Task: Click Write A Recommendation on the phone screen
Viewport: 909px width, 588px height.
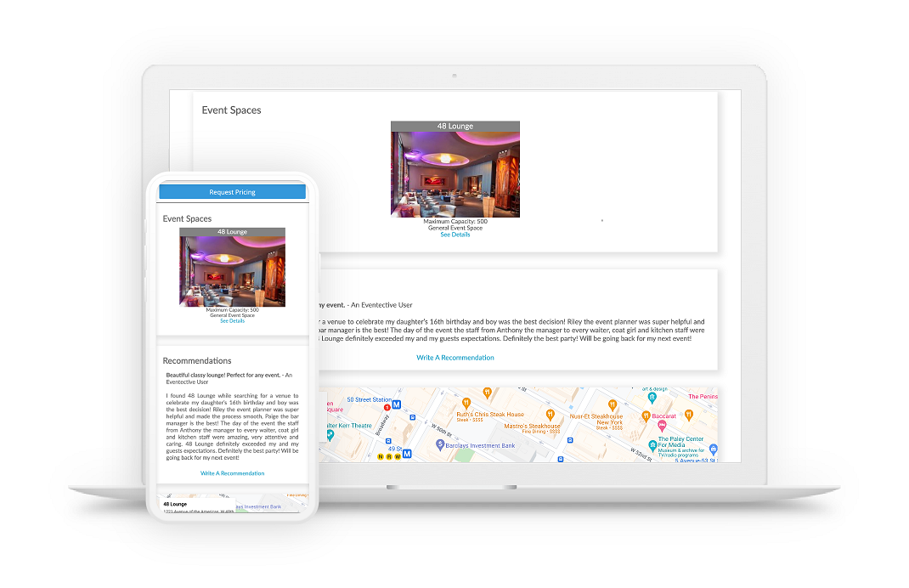Action: point(232,474)
